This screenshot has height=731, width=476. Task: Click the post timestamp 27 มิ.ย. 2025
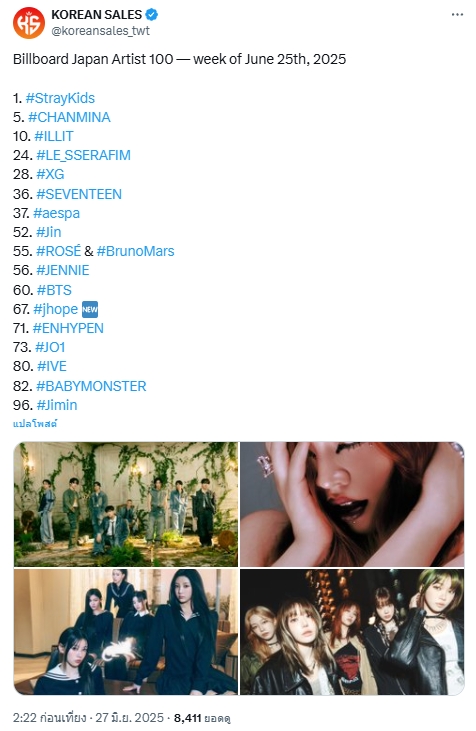coord(129,717)
